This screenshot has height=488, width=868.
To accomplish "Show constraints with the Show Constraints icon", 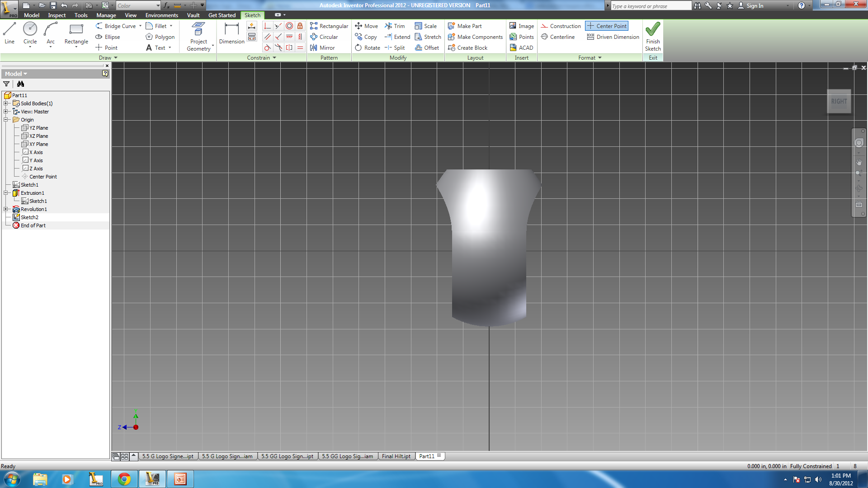I will click(252, 37).
